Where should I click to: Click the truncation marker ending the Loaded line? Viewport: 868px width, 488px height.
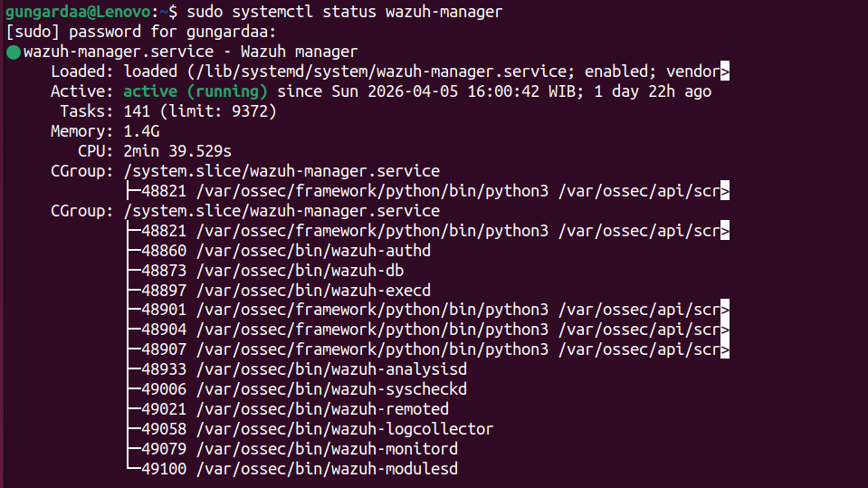click(x=724, y=72)
